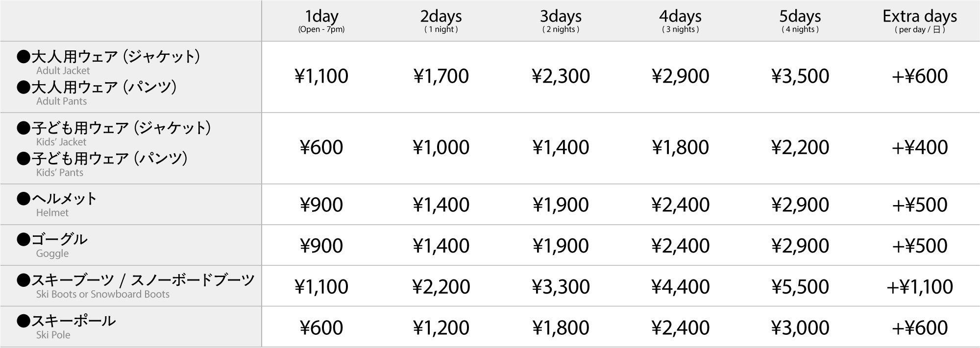The image size is (980, 348).
Task: Select the boots extra days price +¥1,100
Action: point(920,287)
